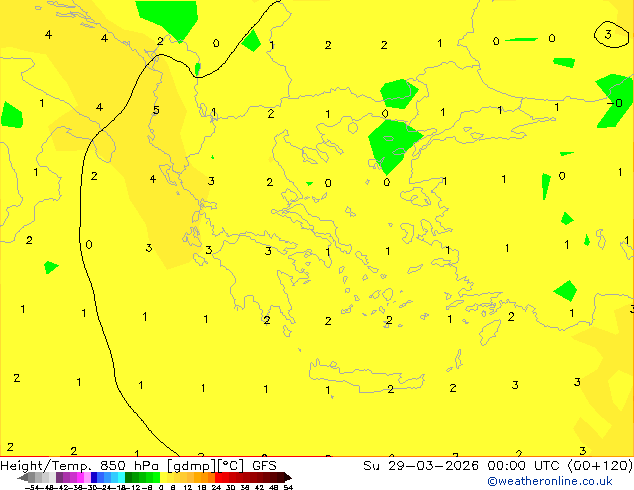Click the large green area over the Marmara Sea

(393, 146)
